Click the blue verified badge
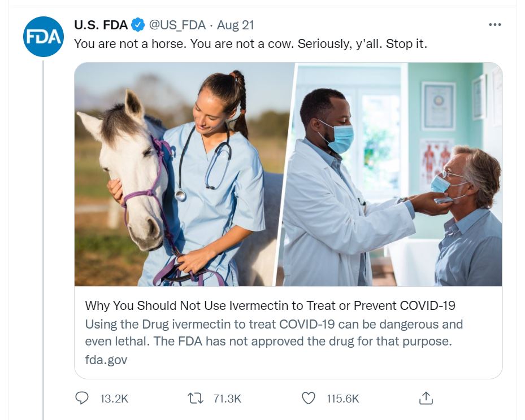The image size is (525, 420). [x=138, y=25]
